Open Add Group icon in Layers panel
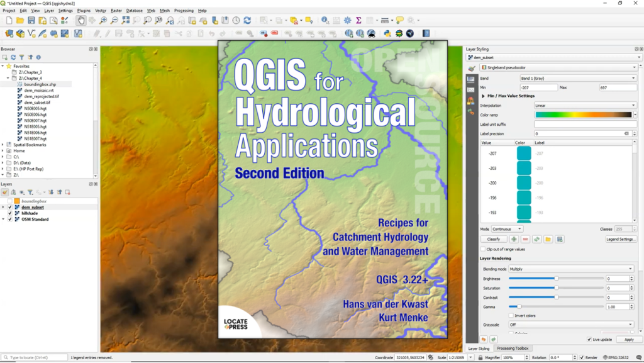644x363 pixels. click(12, 192)
